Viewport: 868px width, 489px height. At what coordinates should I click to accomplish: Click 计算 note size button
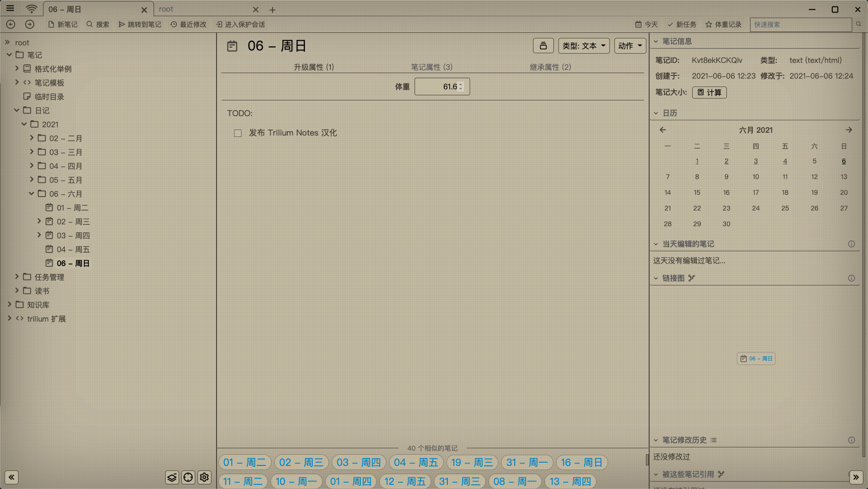point(709,93)
